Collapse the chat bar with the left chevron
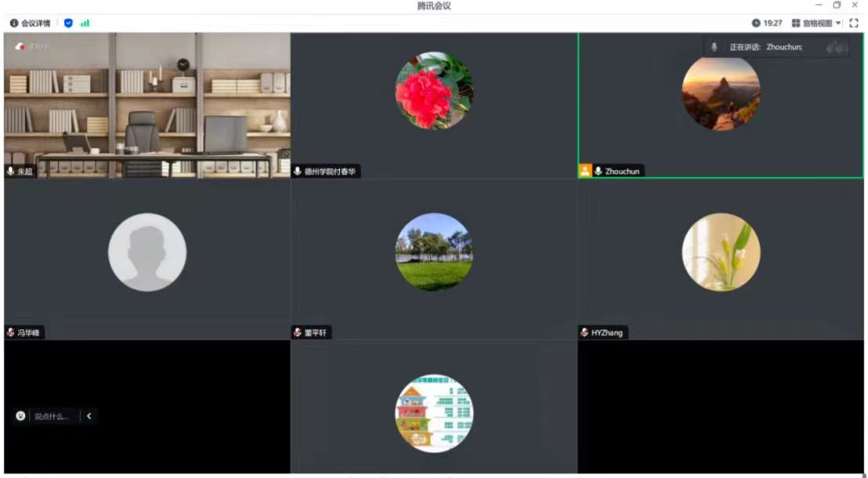 click(x=89, y=416)
